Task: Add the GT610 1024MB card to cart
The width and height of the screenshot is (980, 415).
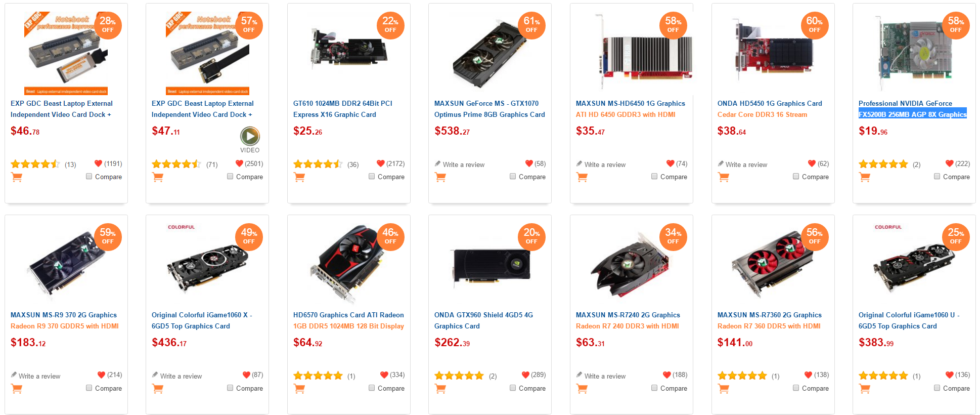Action: click(x=299, y=177)
